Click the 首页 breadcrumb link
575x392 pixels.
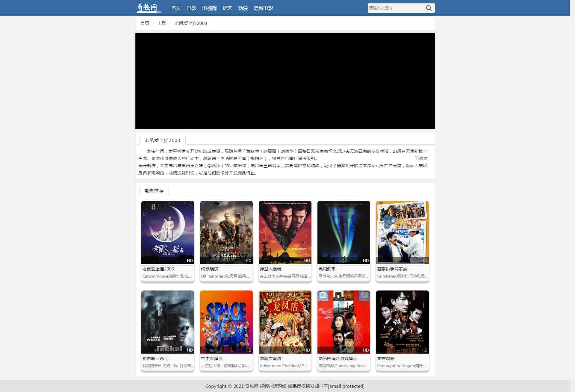click(145, 23)
